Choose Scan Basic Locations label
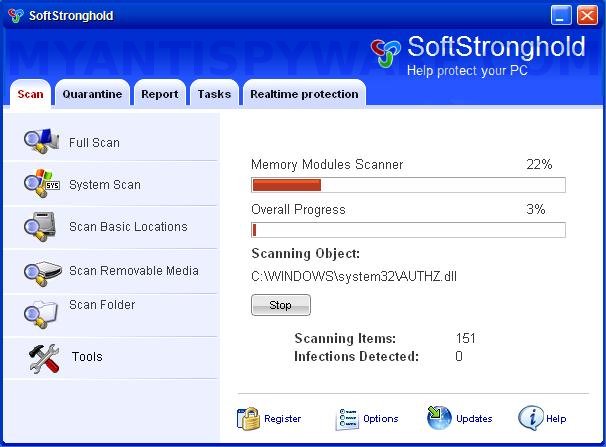 click(x=128, y=226)
